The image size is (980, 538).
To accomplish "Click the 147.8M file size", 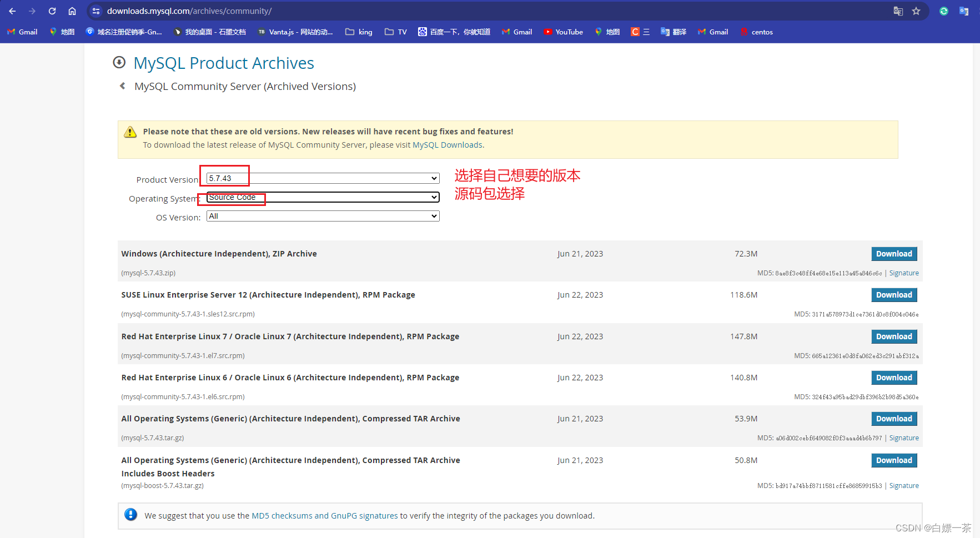I will tap(743, 336).
